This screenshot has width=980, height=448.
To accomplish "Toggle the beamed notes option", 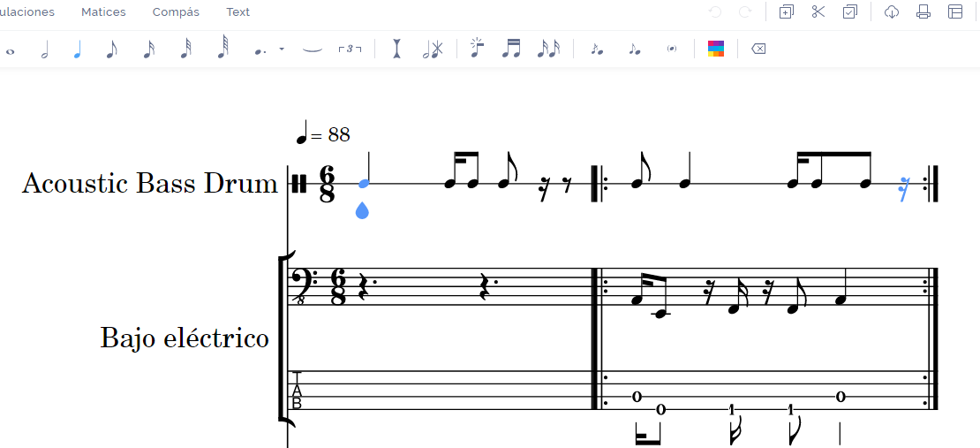I will [x=510, y=49].
